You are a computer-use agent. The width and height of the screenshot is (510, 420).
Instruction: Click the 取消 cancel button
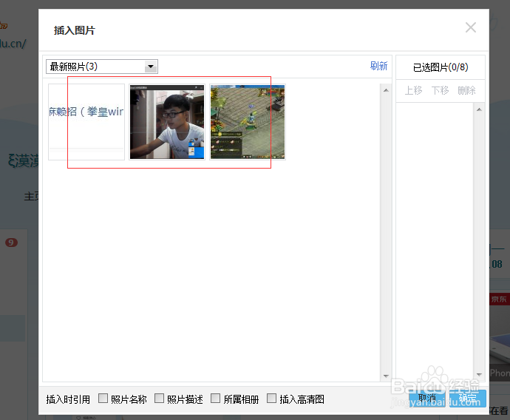tap(427, 399)
